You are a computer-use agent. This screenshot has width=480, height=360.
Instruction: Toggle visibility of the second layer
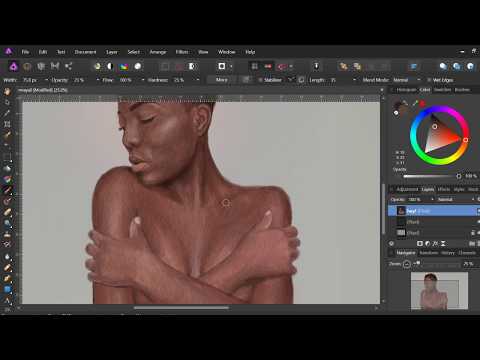pyautogui.click(x=478, y=222)
